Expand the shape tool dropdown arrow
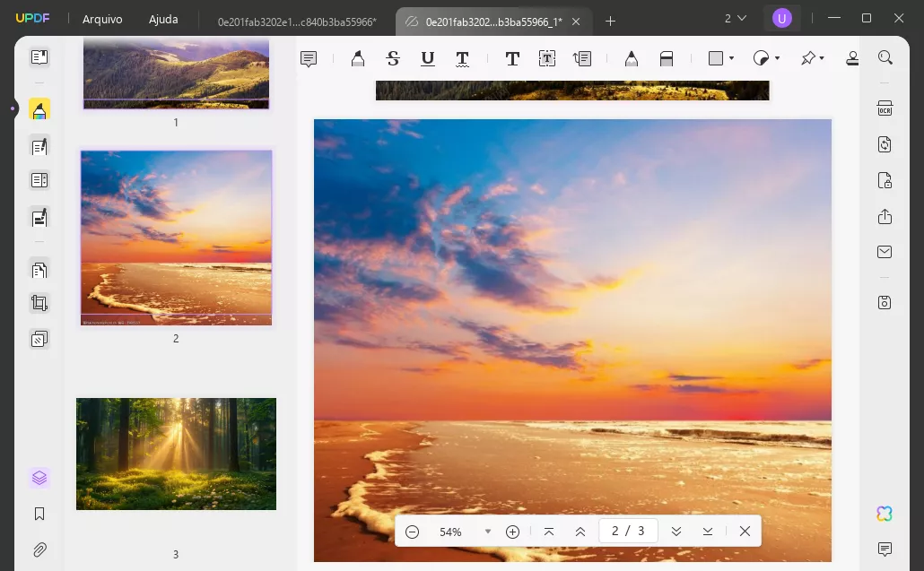This screenshot has width=924, height=571. point(731,58)
